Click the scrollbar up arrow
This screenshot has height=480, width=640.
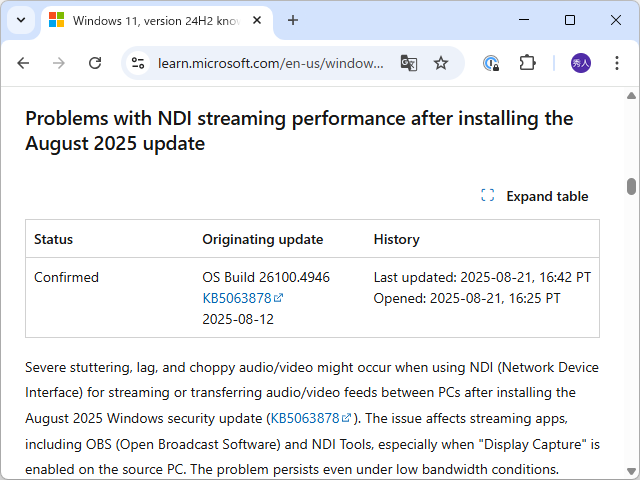pos(631,95)
